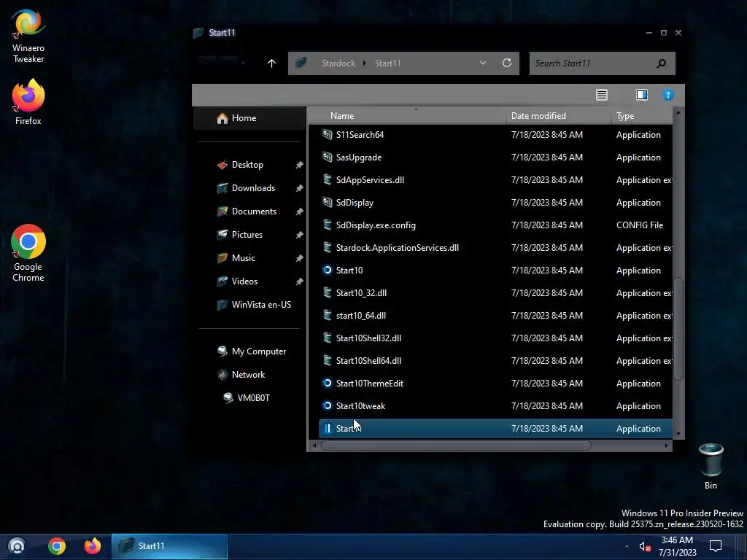This screenshot has width=747, height=560.
Task: Select the S11Search64 application file
Action: click(360, 135)
